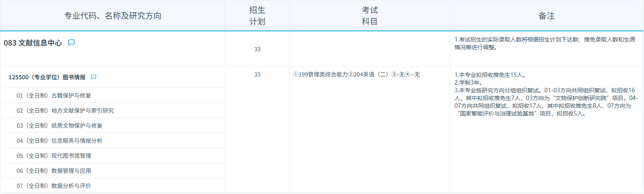Click the 考试科目 column header
The width and height of the screenshot is (644, 194).
(370, 16)
